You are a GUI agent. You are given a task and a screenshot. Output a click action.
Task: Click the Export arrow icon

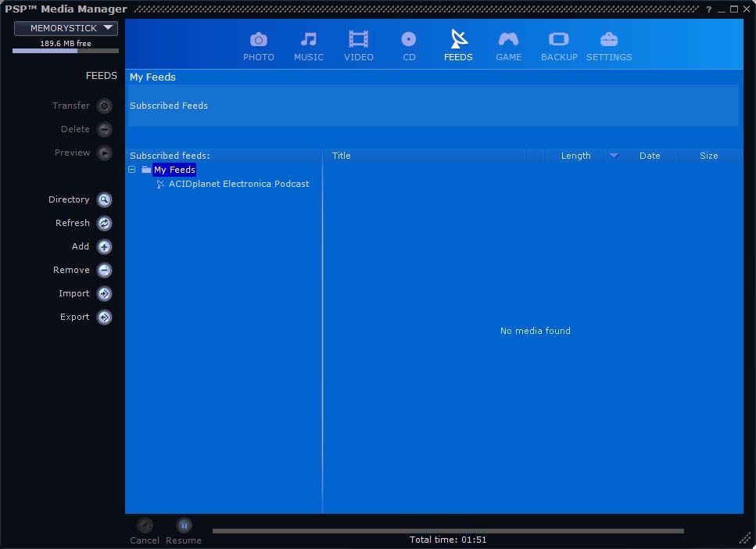coord(104,317)
